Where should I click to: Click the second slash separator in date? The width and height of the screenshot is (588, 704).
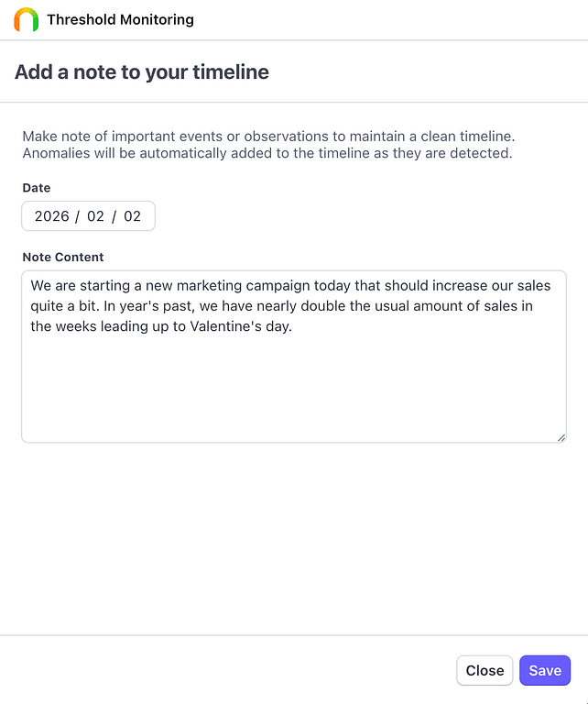pyautogui.click(x=114, y=216)
